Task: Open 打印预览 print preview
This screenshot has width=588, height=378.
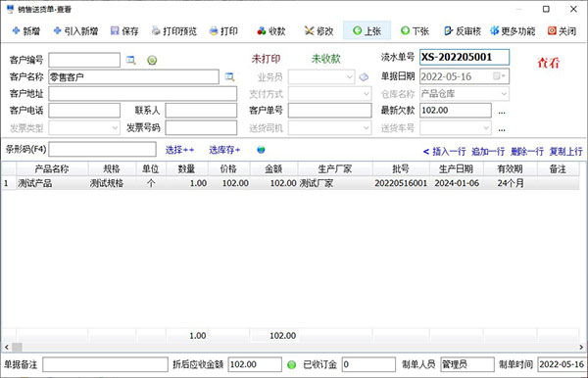Action: pos(174,31)
